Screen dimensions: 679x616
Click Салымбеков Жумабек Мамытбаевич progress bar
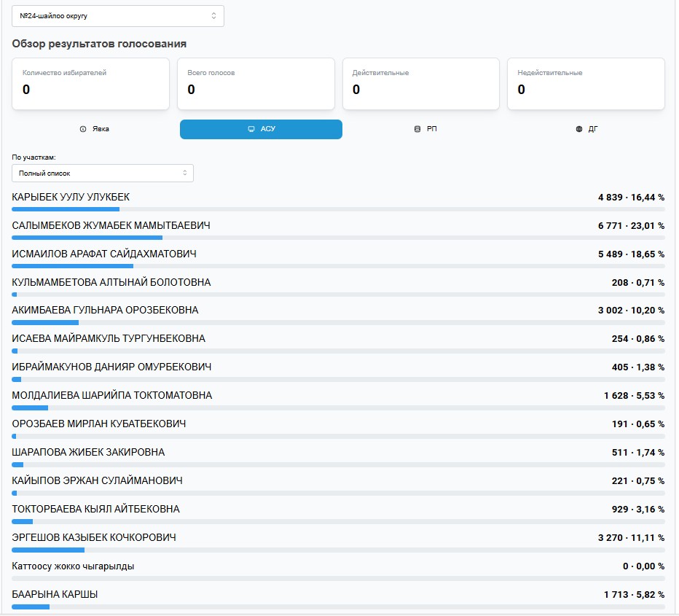(338, 238)
